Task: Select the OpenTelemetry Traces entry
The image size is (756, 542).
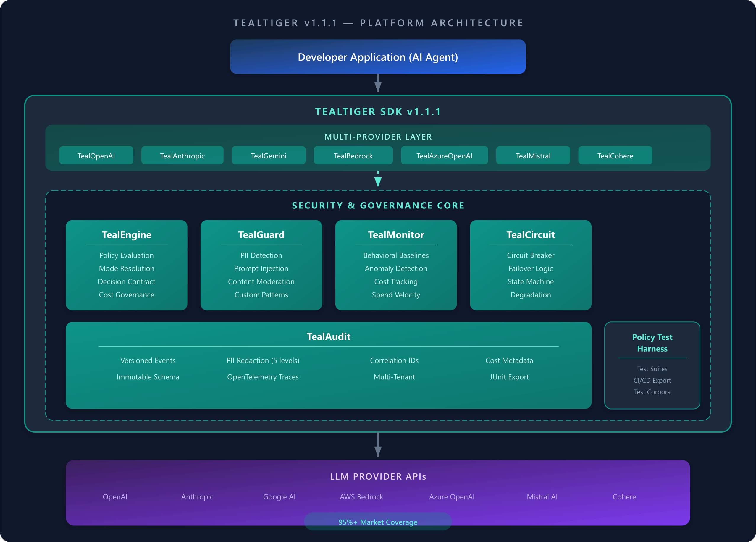Action: point(263,377)
